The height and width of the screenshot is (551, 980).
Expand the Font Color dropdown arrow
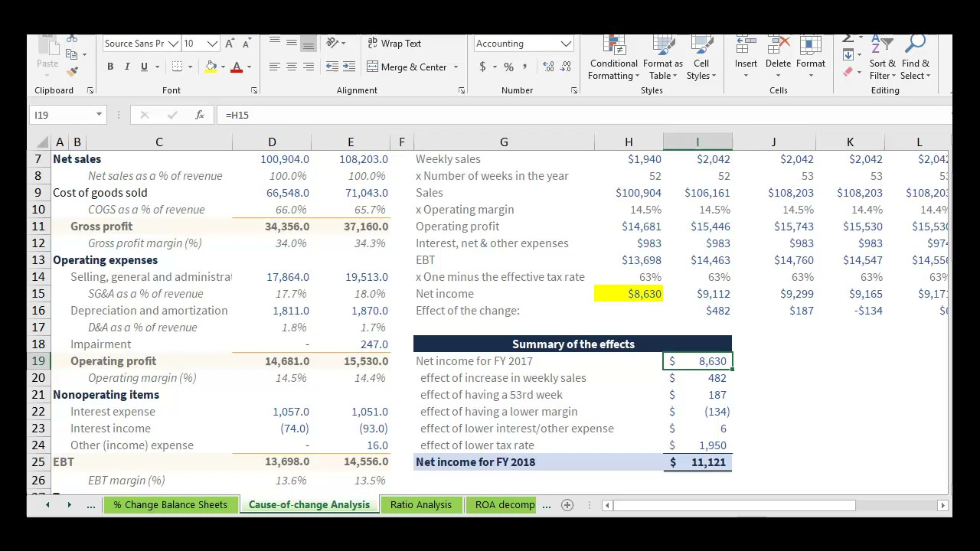tap(249, 67)
